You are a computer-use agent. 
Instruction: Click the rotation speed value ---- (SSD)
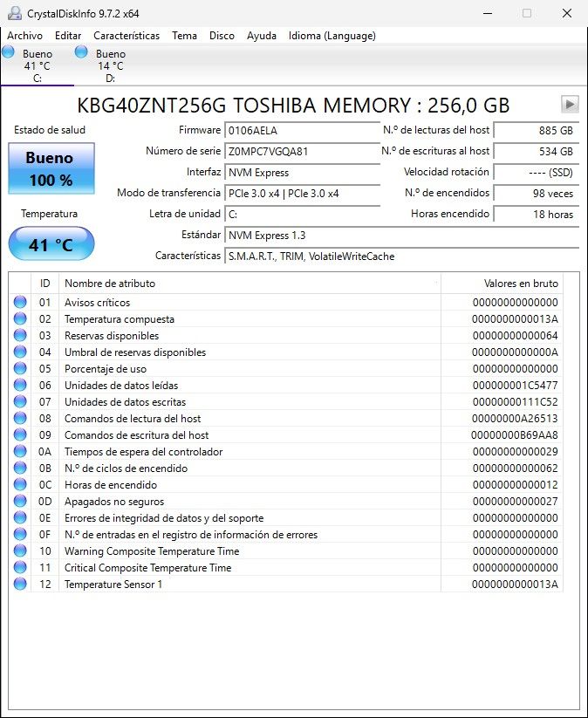537,173
